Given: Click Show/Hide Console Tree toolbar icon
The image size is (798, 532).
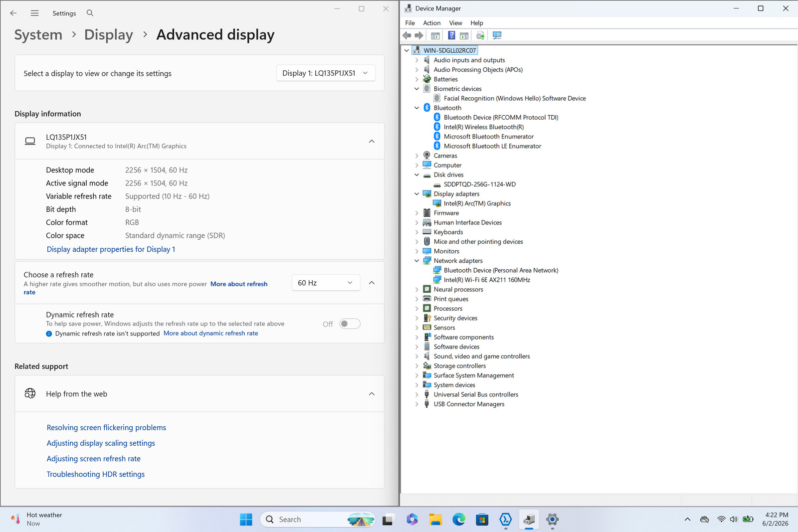Looking at the screenshot, I should tap(435, 35).
